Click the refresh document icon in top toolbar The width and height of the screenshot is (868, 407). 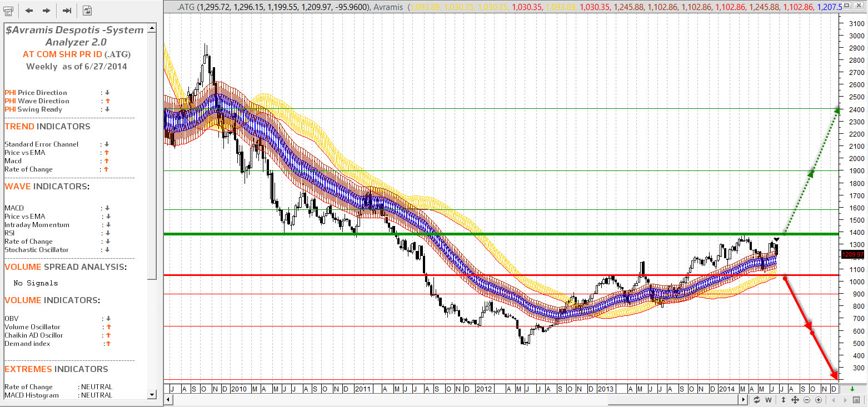[87, 10]
